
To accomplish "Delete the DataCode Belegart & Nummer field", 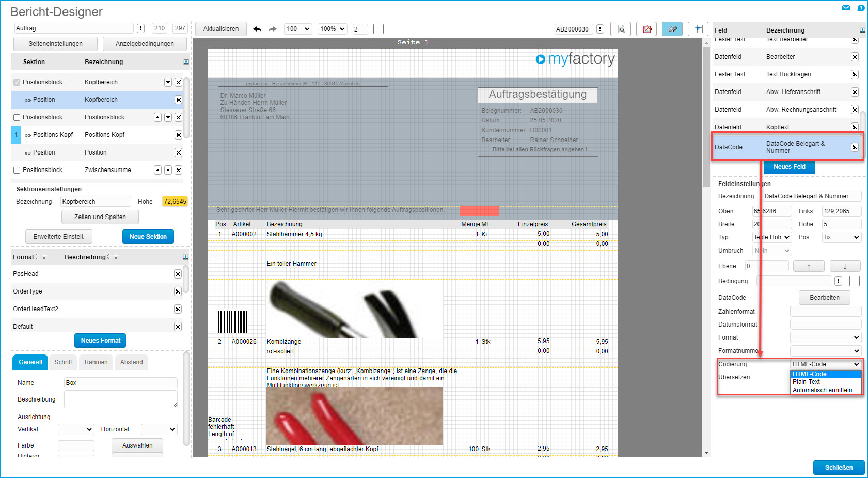I will tap(855, 147).
